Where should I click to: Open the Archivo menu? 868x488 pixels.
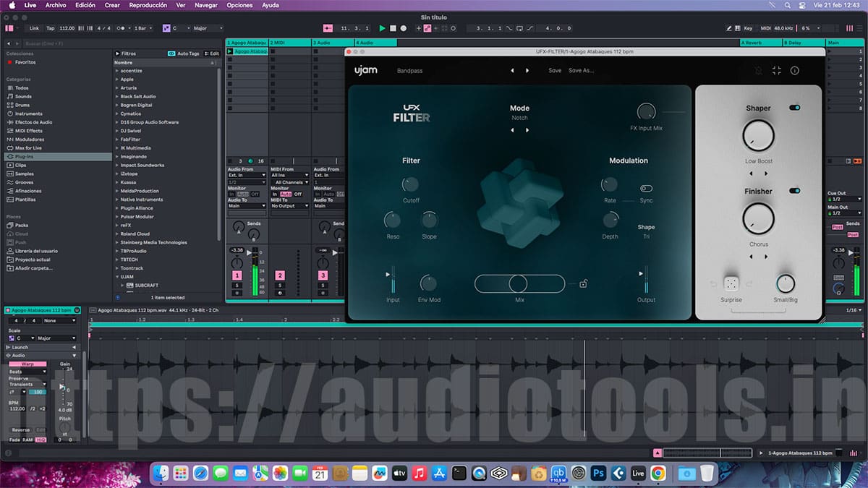tap(56, 5)
